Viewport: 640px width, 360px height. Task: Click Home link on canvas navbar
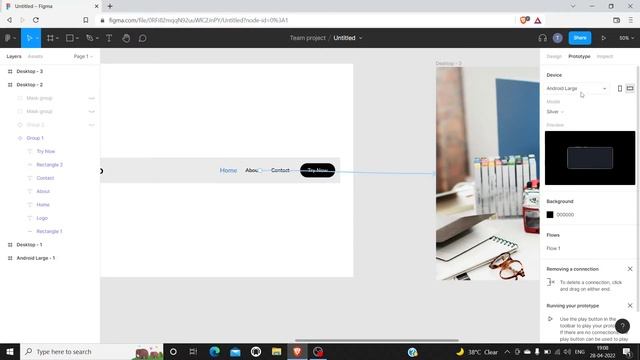coord(228,170)
